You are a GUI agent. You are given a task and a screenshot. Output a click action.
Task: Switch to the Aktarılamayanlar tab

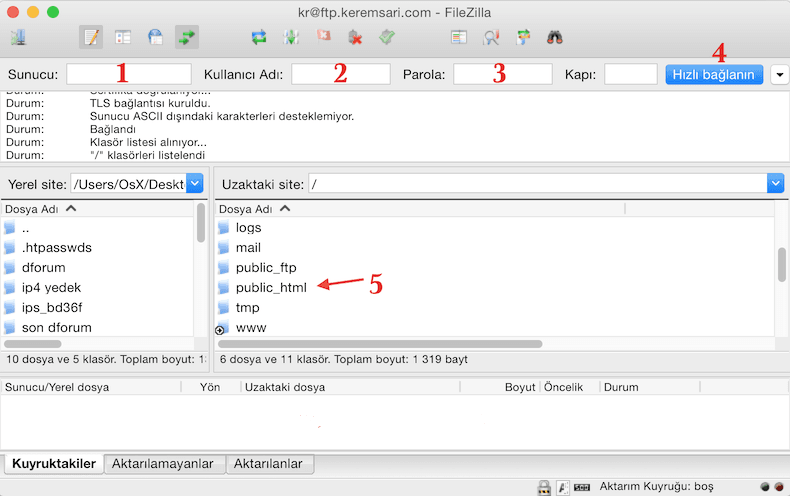pyautogui.click(x=163, y=464)
